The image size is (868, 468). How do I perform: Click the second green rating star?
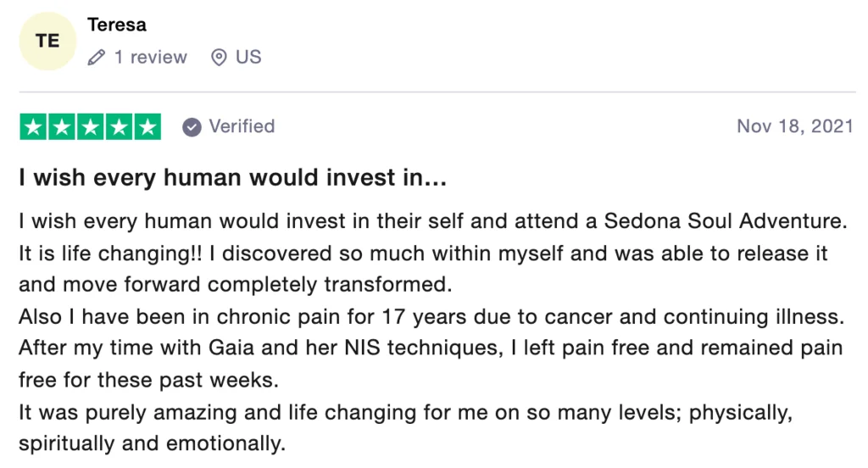(62, 126)
